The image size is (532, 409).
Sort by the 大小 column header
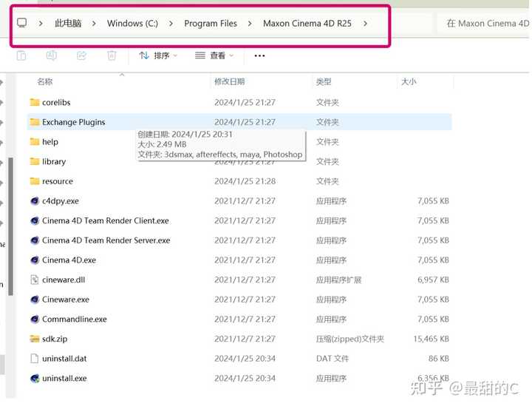point(409,81)
